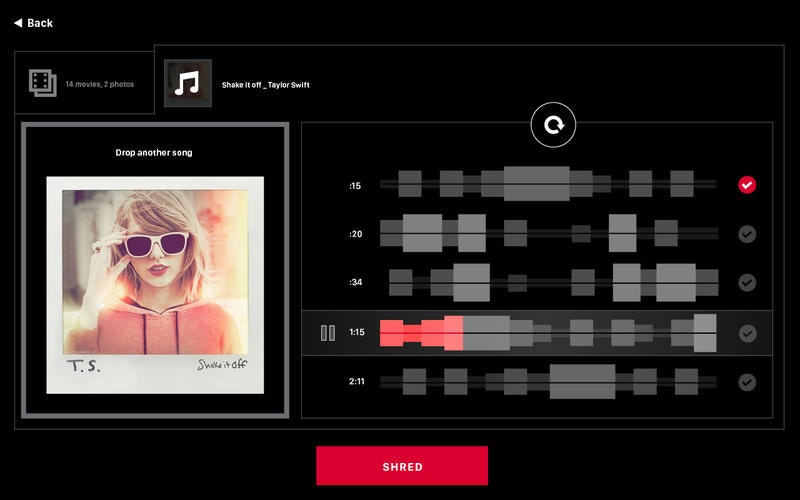Screen dimensions: 800x500
Task: Click the Taylor Swift album cover
Action: coord(155,285)
